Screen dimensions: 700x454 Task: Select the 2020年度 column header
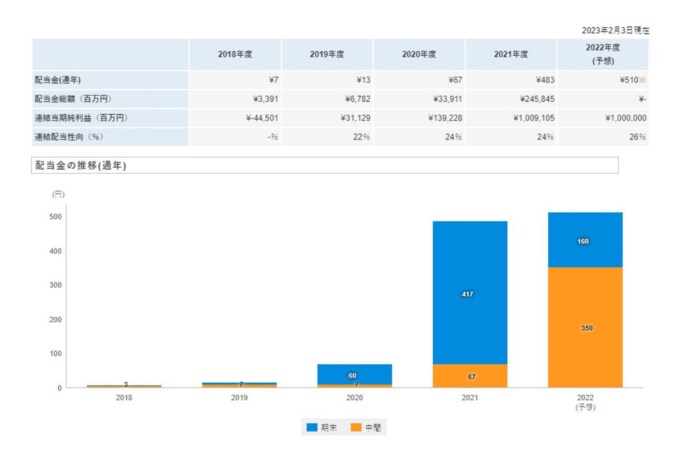[x=419, y=54]
